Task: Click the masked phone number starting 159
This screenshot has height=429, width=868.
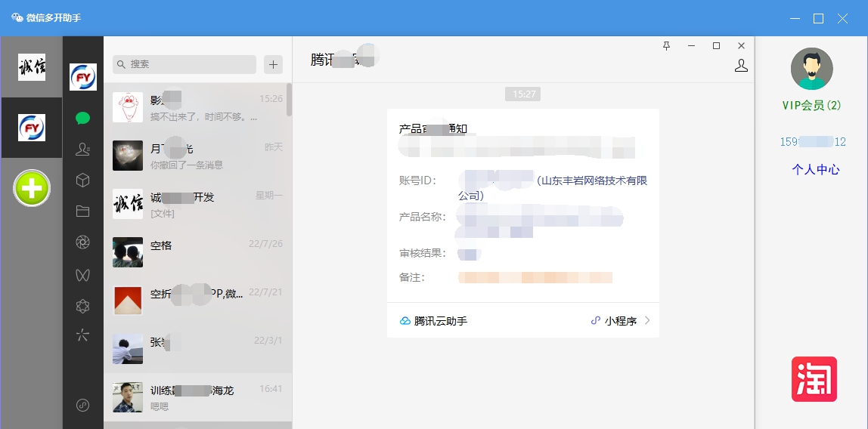Action: click(x=813, y=142)
